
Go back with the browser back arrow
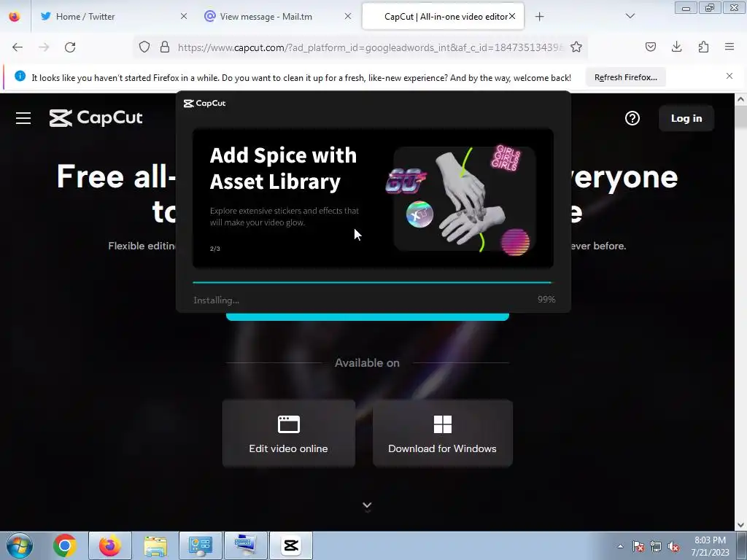coord(18,47)
